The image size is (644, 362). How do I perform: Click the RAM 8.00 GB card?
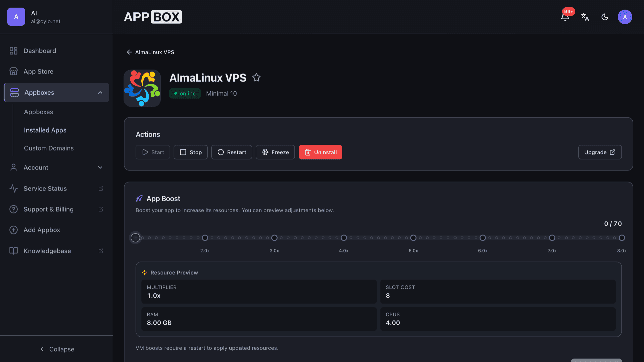259,319
